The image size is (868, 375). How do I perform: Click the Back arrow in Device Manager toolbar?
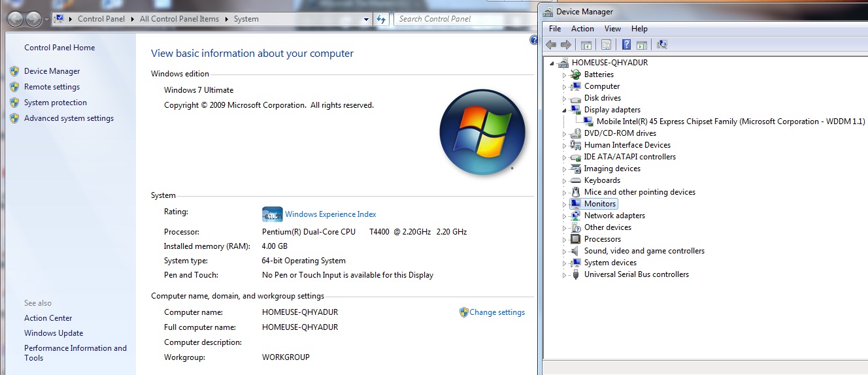tap(551, 45)
